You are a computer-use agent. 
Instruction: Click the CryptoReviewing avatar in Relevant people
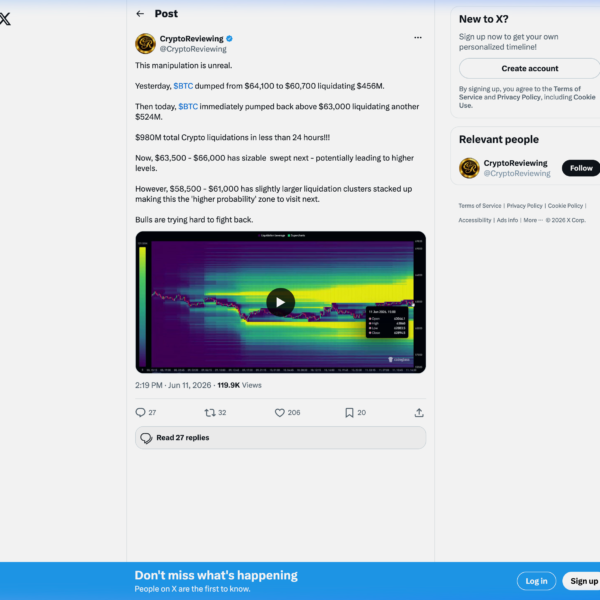(469, 168)
